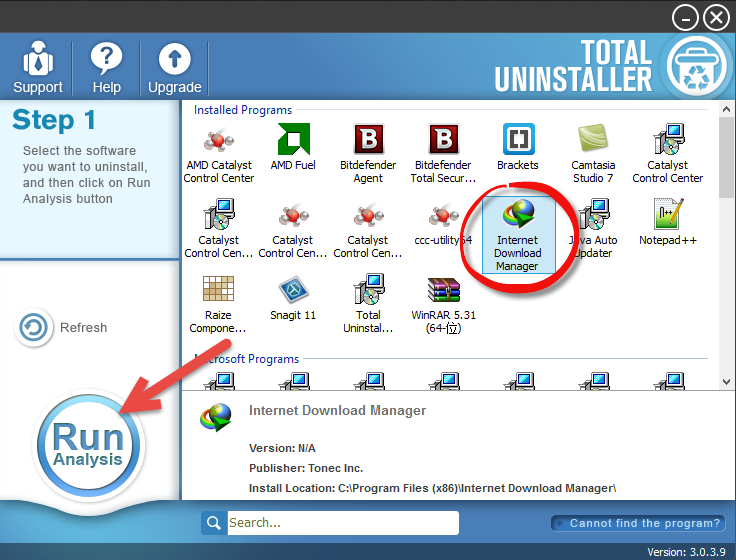The image size is (736, 560).
Task: Click the 'Microsoft Programs' section header
Action: pos(247,359)
